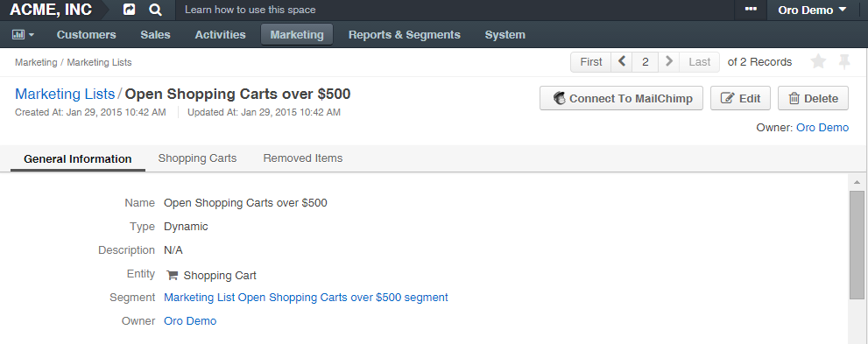Open the Sales menu
The image size is (868, 344).
(156, 35)
